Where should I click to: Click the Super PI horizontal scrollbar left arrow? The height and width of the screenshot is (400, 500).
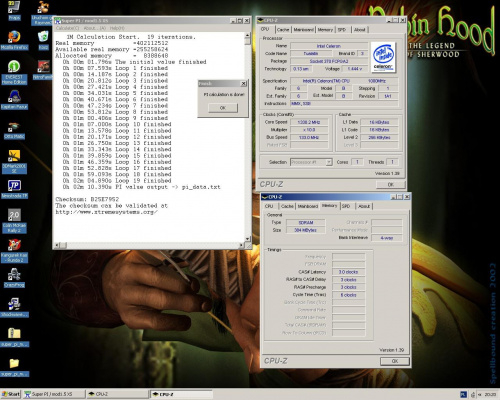(x=57, y=245)
